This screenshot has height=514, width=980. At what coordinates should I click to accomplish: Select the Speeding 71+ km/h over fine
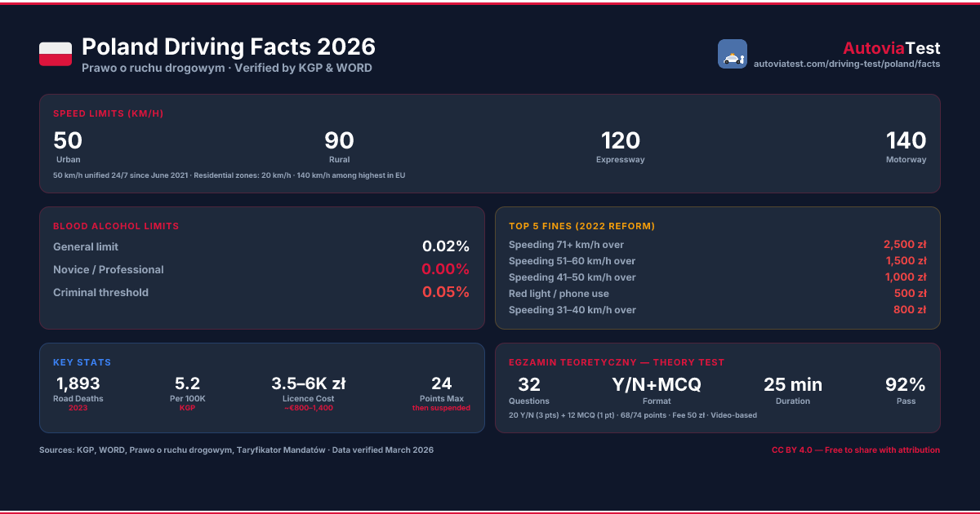(718, 245)
